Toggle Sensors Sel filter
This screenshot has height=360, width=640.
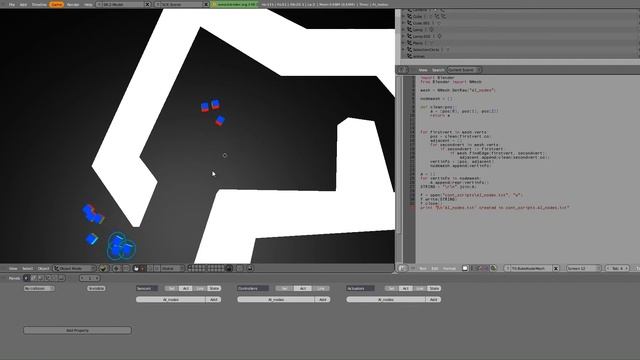(171, 289)
